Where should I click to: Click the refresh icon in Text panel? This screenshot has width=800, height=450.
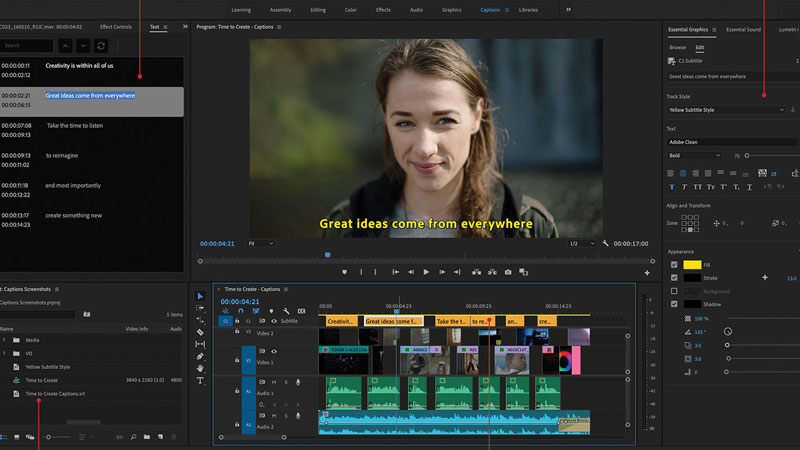(101, 46)
